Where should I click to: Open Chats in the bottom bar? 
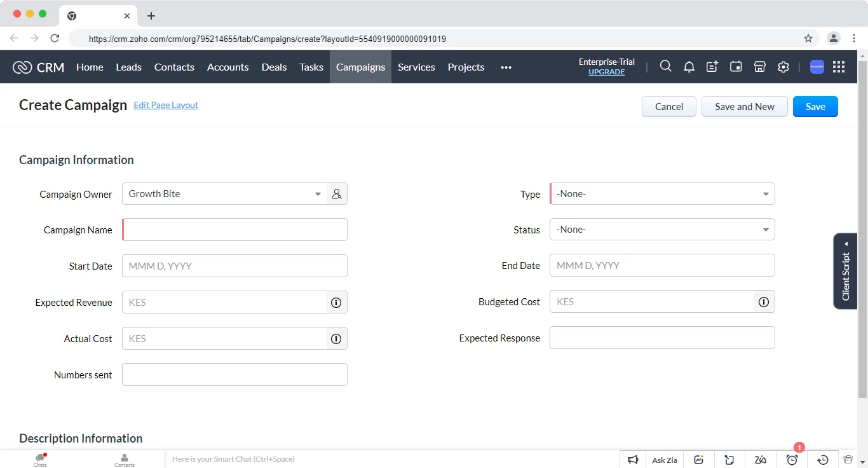40,459
